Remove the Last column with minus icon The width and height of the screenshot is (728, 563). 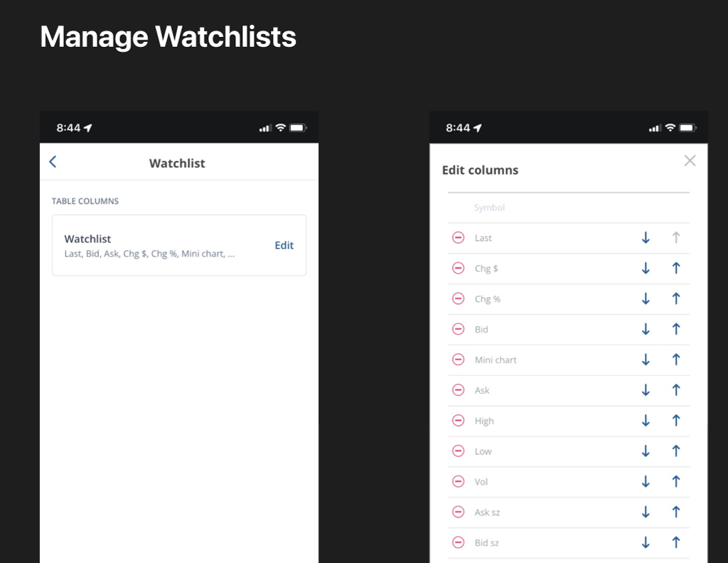[x=459, y=238]
